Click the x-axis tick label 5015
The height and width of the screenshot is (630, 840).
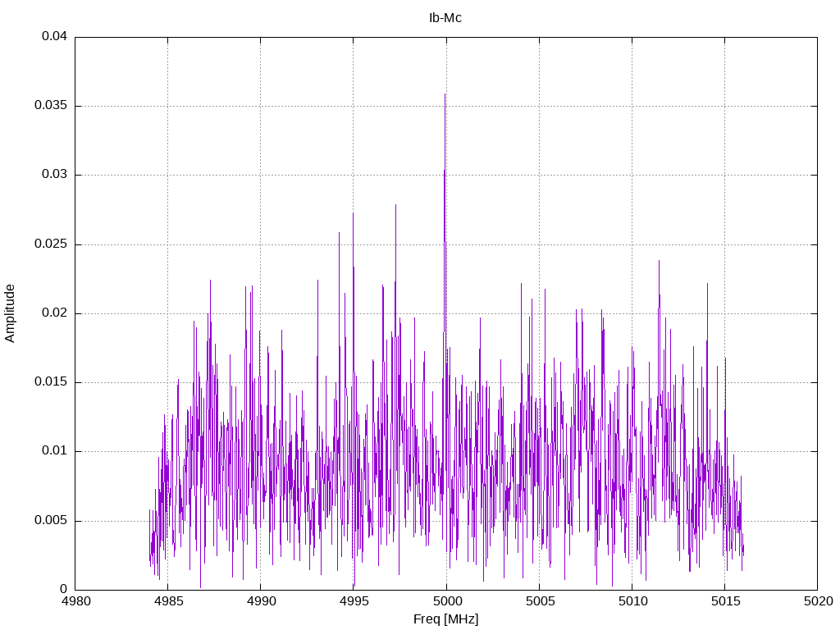725,601
